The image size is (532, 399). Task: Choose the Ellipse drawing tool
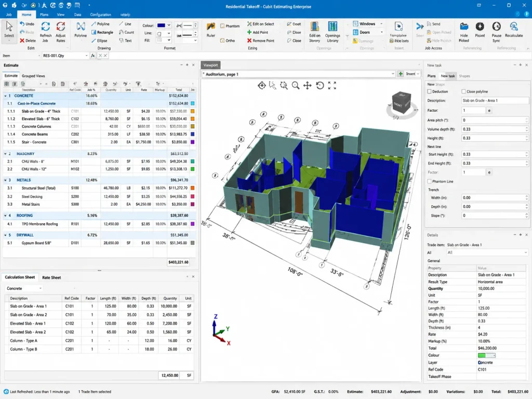pyautogui.click(x=99, y=41)
